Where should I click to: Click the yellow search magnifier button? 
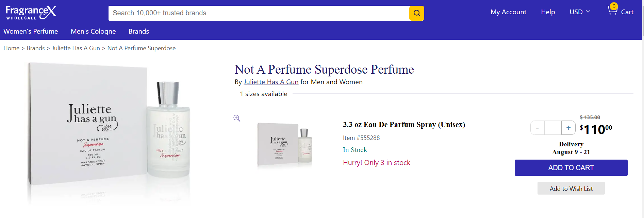[x=416, y=13]
